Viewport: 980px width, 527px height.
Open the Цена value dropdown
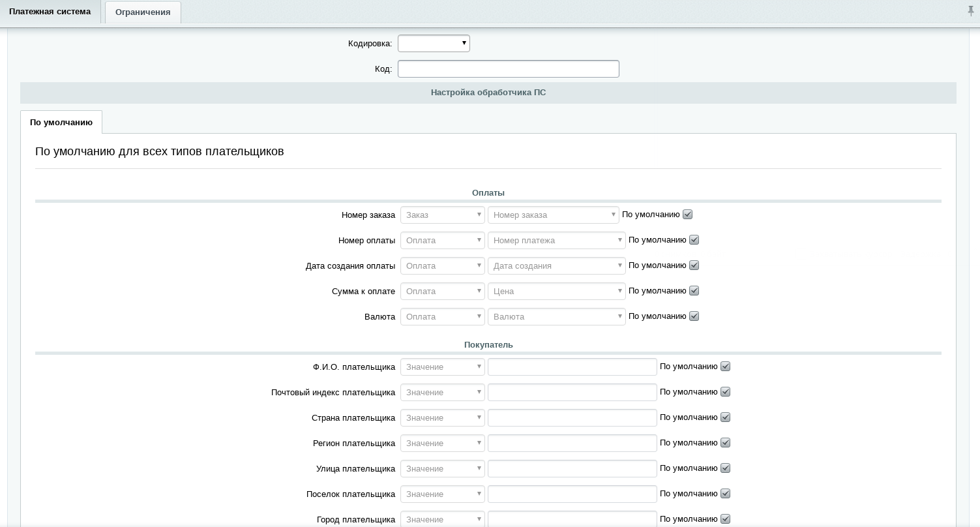(557, 291)
